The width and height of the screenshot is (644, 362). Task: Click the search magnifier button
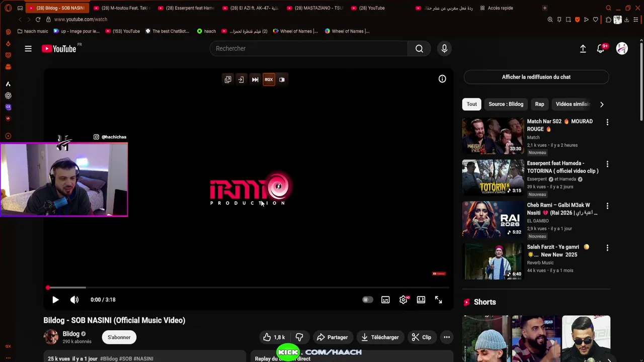(419, 49)
